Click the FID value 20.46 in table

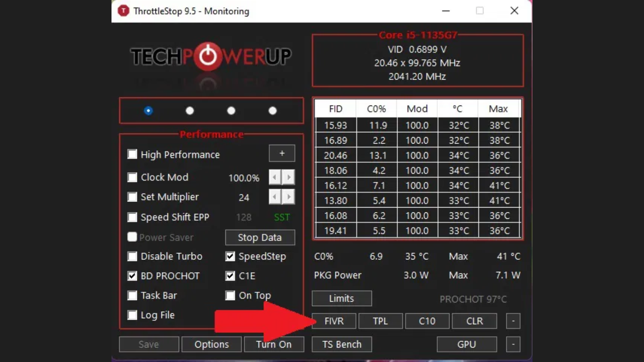coord(336,155)
